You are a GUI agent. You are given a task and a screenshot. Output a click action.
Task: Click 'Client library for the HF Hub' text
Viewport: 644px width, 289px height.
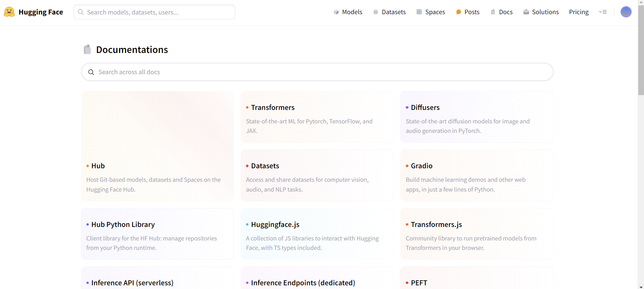tap(152, 243)
